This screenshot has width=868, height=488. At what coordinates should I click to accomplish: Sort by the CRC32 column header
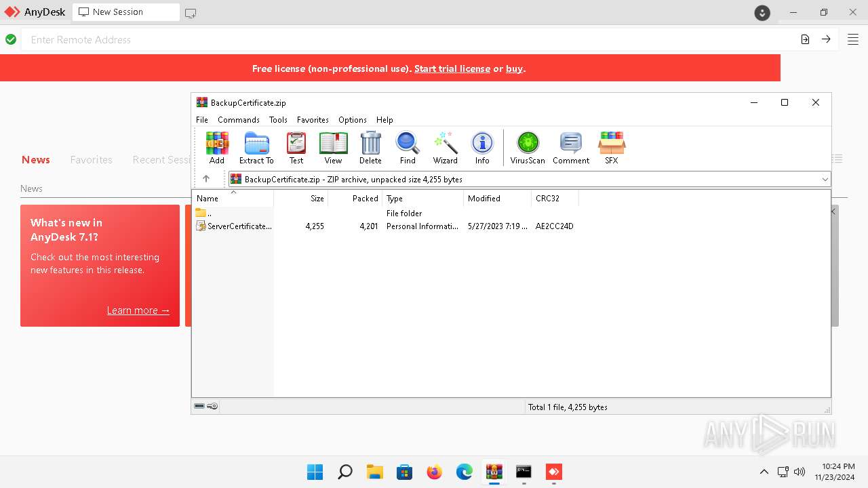point(555,199)
